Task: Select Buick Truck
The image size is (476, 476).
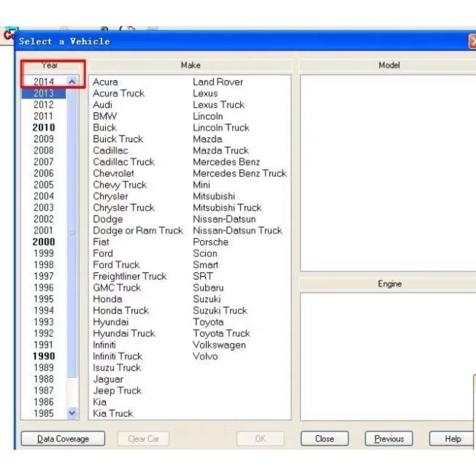Action: pos(118,139)
